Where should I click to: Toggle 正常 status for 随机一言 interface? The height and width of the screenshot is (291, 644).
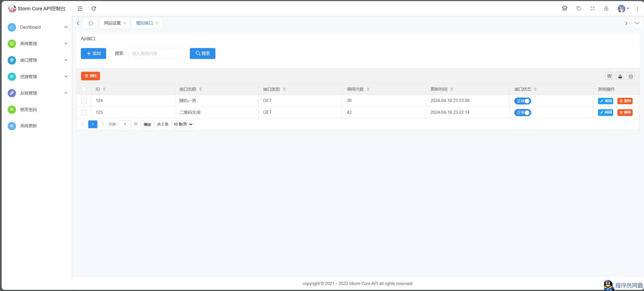point(522,101)
